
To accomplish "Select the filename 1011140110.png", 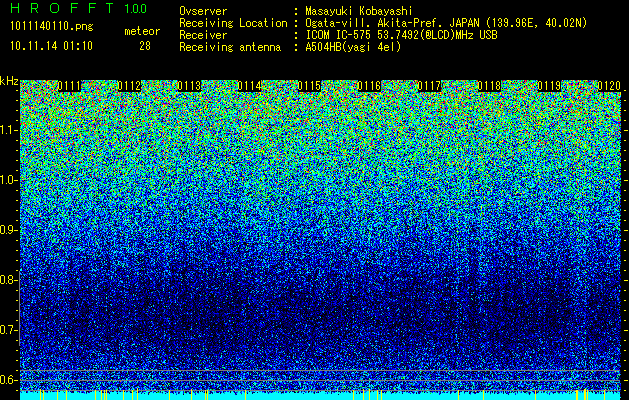I will click(52, 27).
